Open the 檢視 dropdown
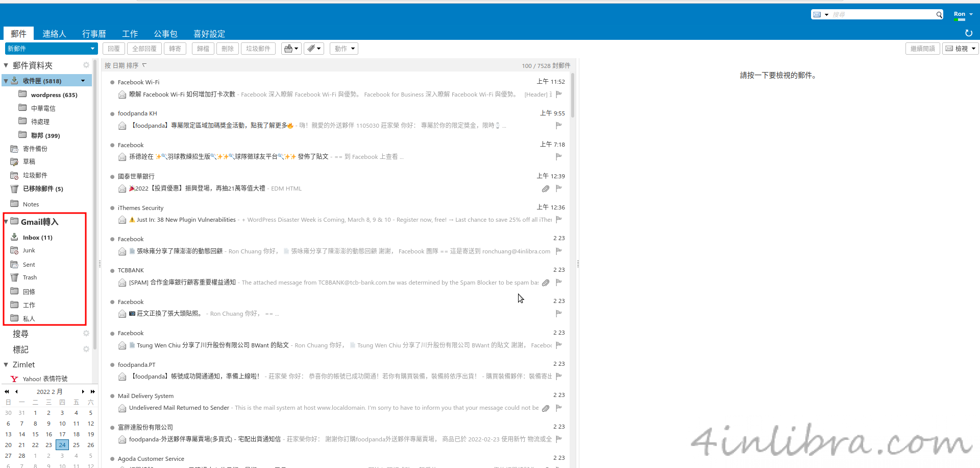Screen dimensions: 980x468 [x=960, y=49]
